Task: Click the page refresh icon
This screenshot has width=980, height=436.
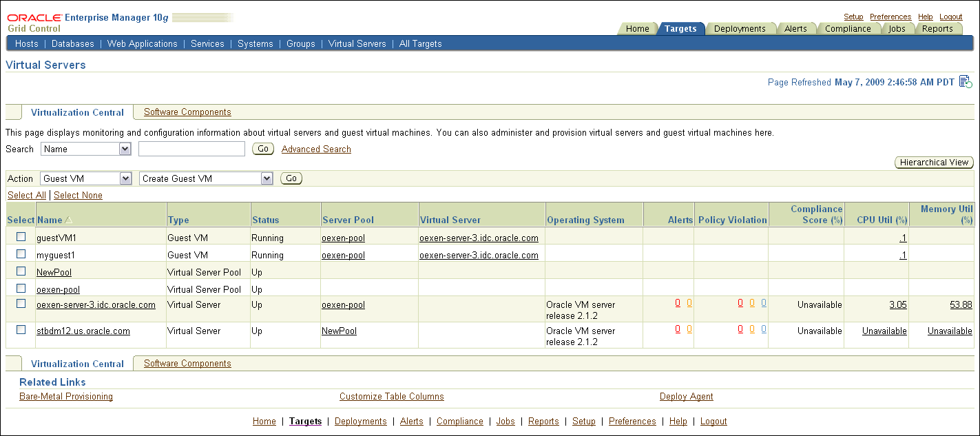Action: [x=966, y=81]
